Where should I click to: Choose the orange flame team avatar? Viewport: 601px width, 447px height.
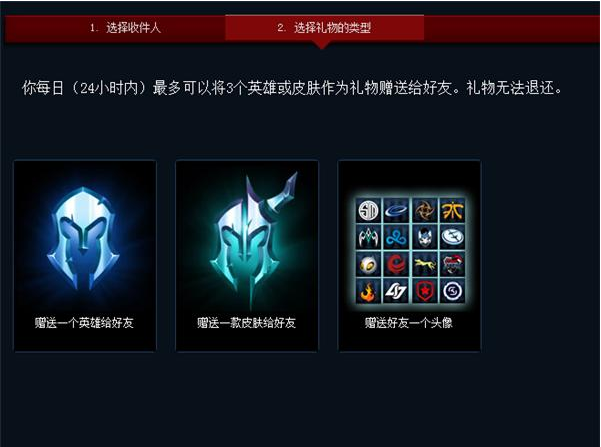368,291
